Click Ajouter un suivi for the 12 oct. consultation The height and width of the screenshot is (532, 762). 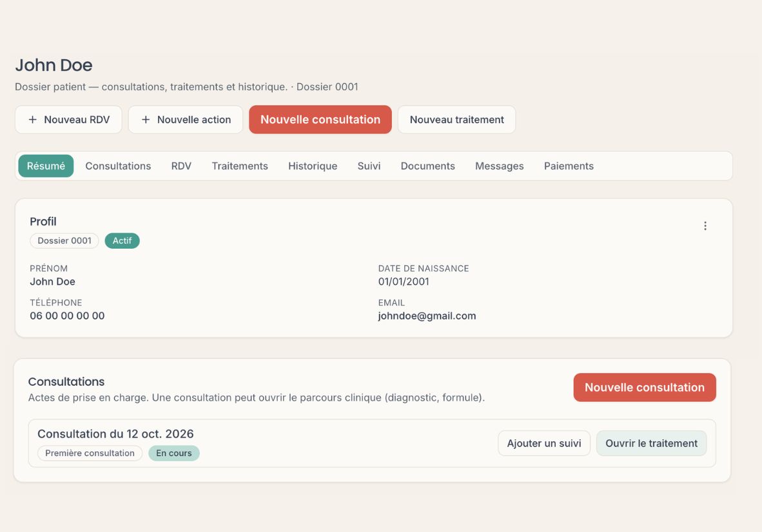[544, 443]
